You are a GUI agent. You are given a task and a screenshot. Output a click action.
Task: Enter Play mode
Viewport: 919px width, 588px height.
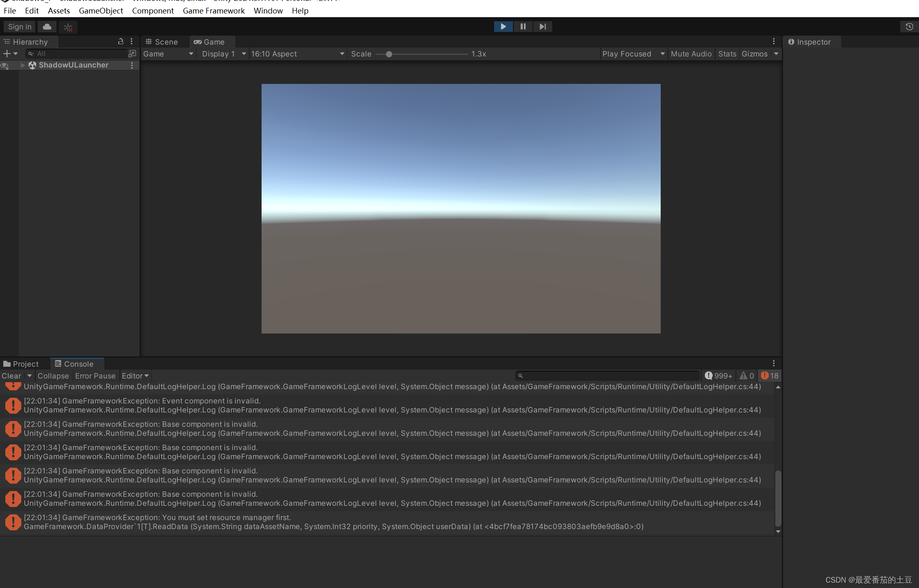coord(503,26)
